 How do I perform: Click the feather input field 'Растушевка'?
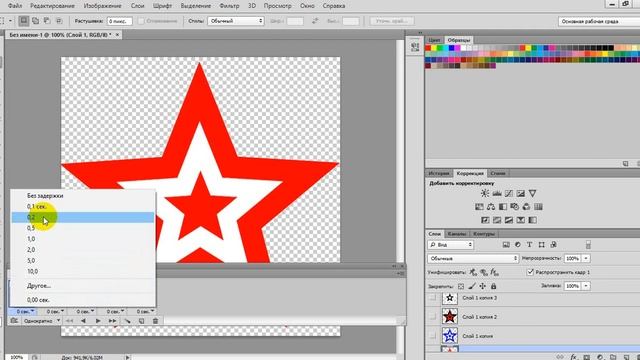120,21
